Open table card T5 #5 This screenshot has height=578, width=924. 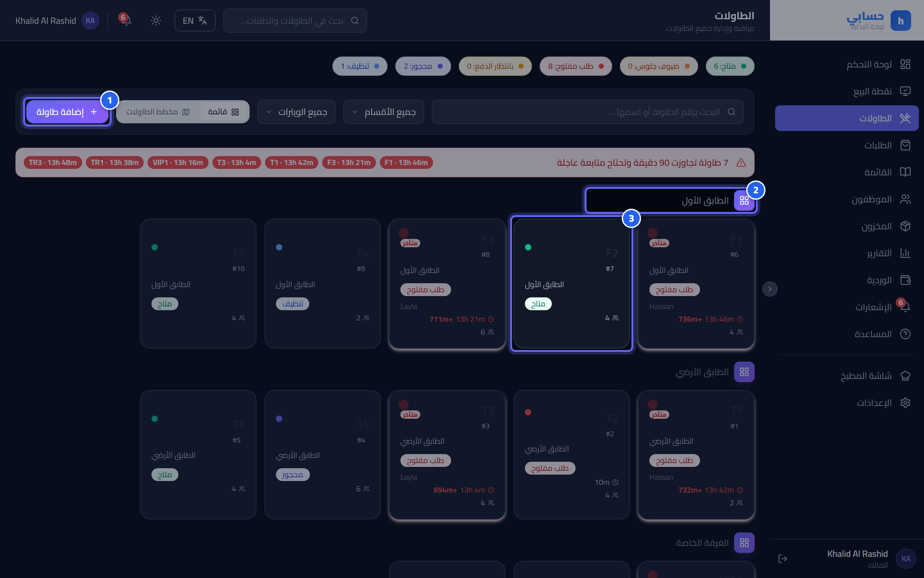tap(198, 455)
